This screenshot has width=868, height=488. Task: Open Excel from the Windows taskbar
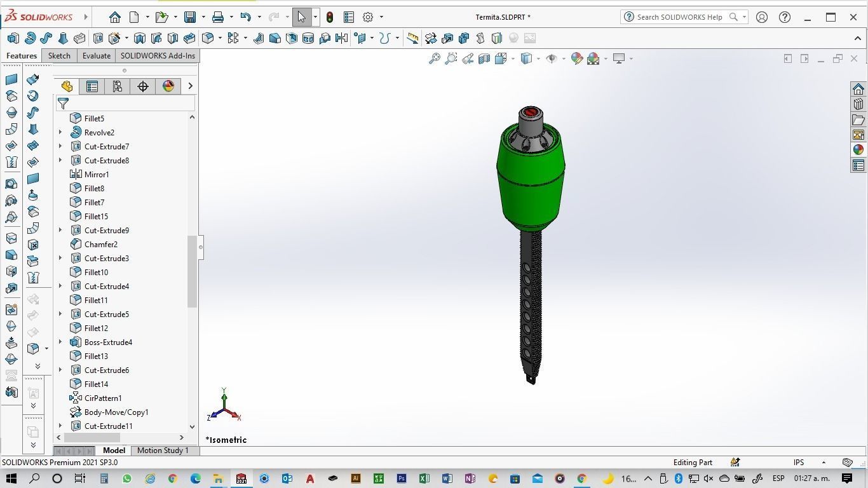pos(424,478)
